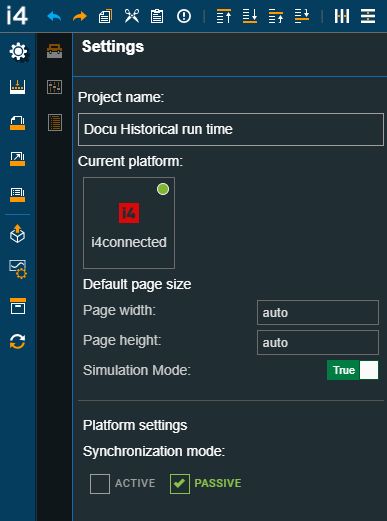
Task: Click the 'Platform settings' label
Action: [x=135, y=425]
